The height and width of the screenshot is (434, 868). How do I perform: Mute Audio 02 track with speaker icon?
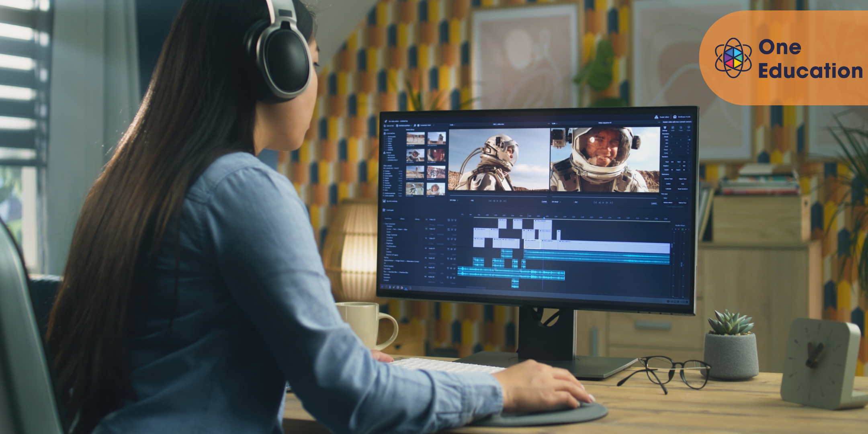(454, 259)
